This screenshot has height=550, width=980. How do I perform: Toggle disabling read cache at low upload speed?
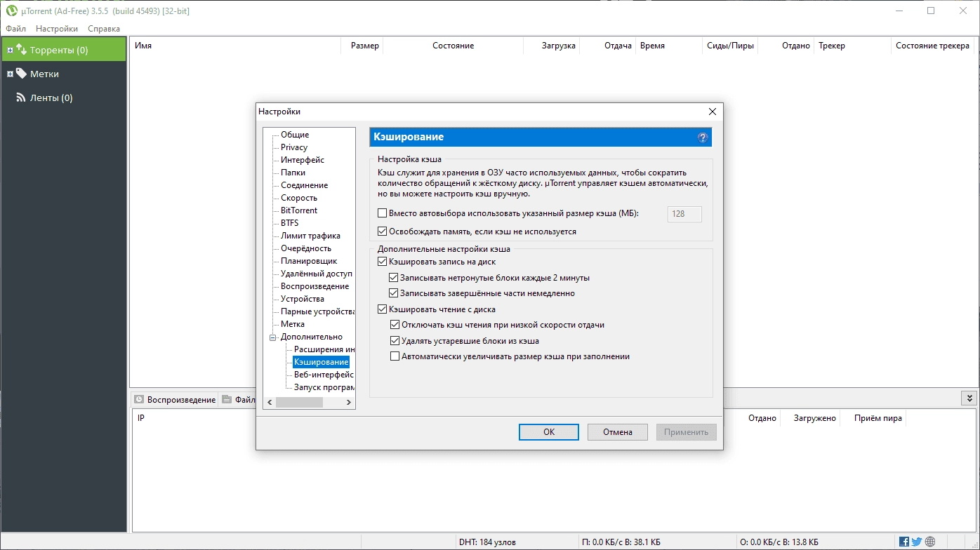pos(395,325)
